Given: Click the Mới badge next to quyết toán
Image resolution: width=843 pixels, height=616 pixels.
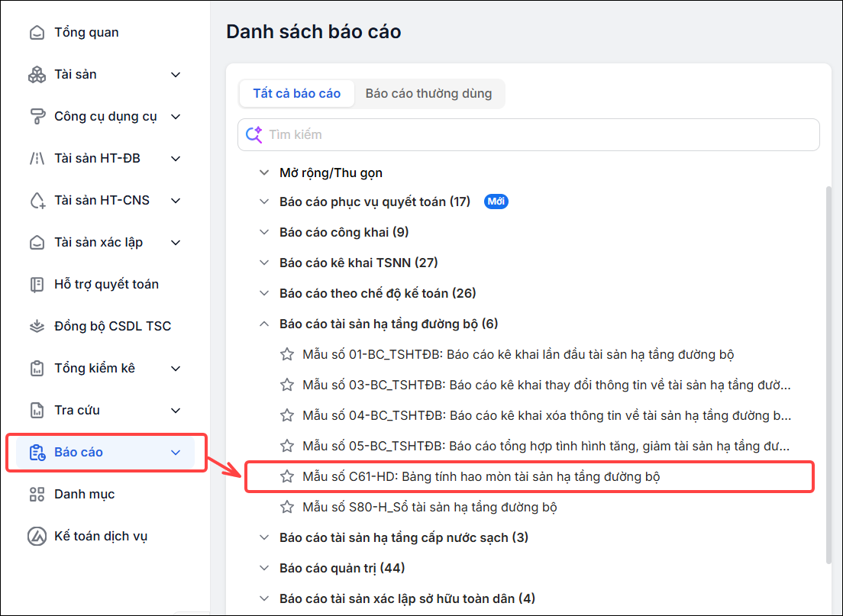Looking at the screenshot, I should coord(496,202).
